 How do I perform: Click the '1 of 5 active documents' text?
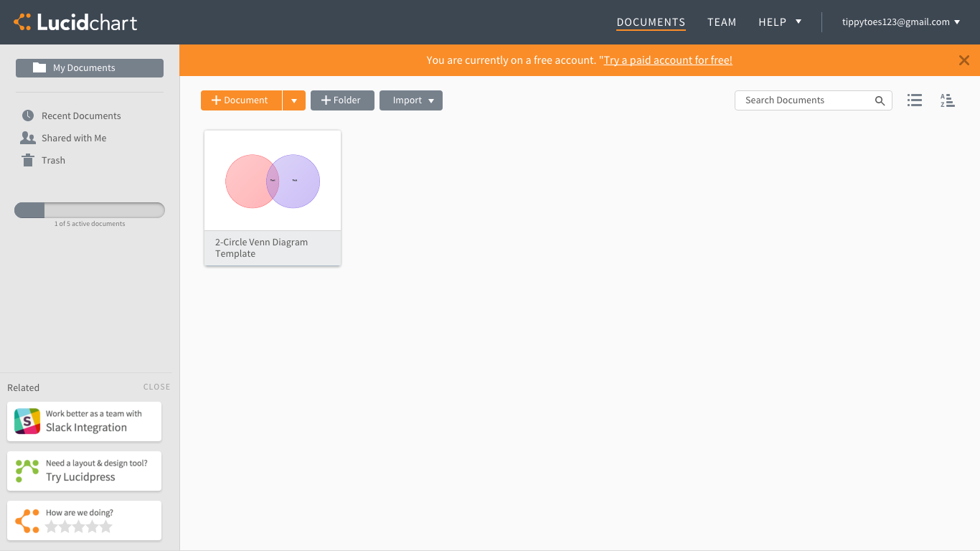point(90,224)
